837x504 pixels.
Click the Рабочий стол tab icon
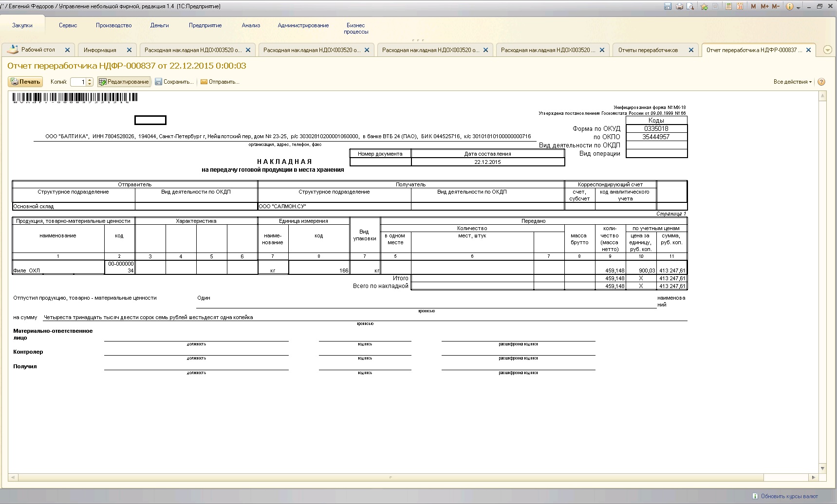pos(13,49)
